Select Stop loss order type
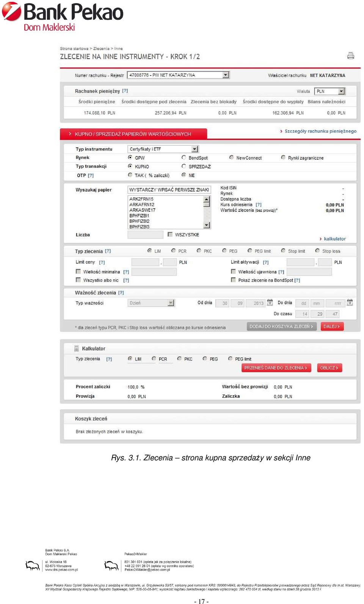This screenshot has height=604, width=364. (x=317, y=251)
